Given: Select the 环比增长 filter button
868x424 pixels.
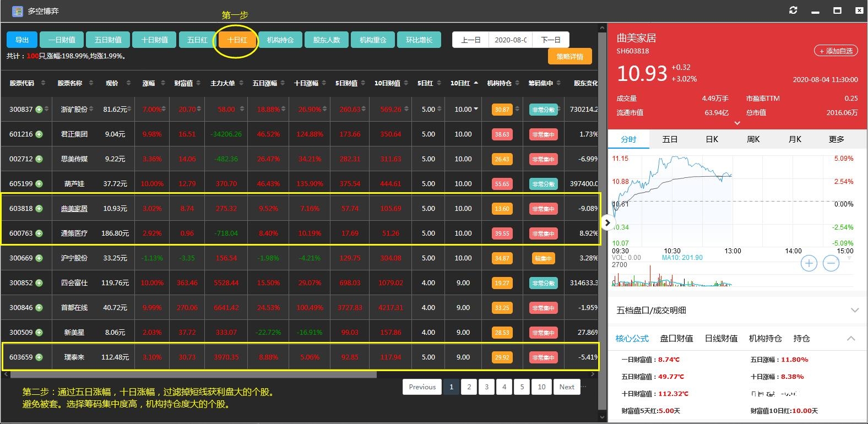Looking at the screenshot, I should tap(419, 40).
